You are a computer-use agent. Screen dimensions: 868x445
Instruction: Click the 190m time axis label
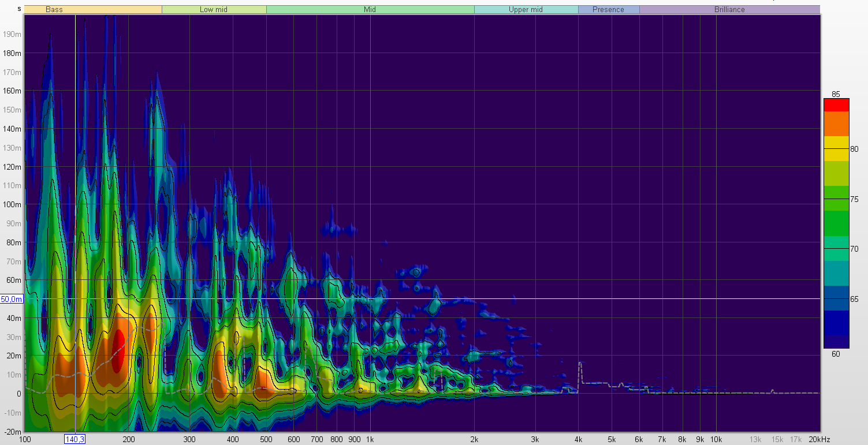[x=13, y=34]
